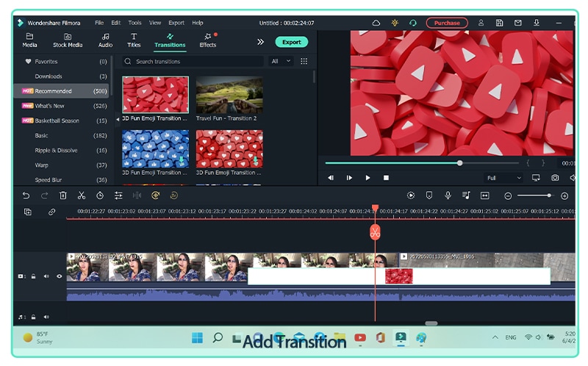The height and width of the screenshot is (366, 588).
Task: Open the Stock Media tab
Action: [x=68, y=40]
